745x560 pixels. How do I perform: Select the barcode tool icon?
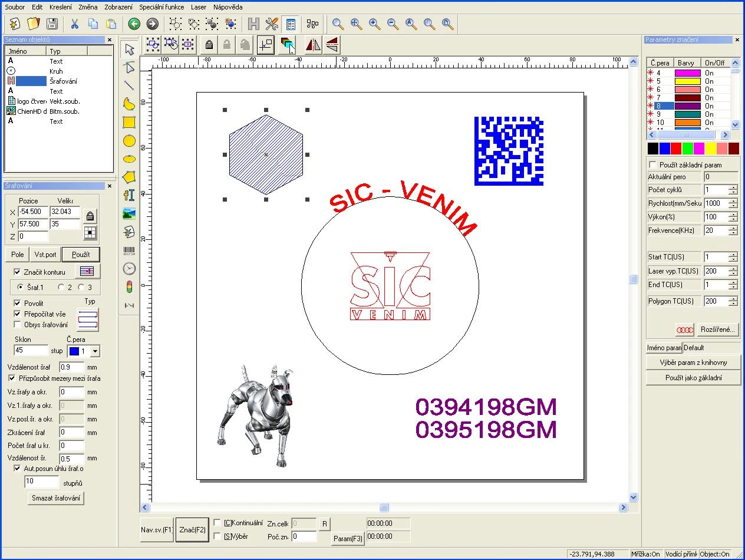pyautogui.click(x=129, y=251)
